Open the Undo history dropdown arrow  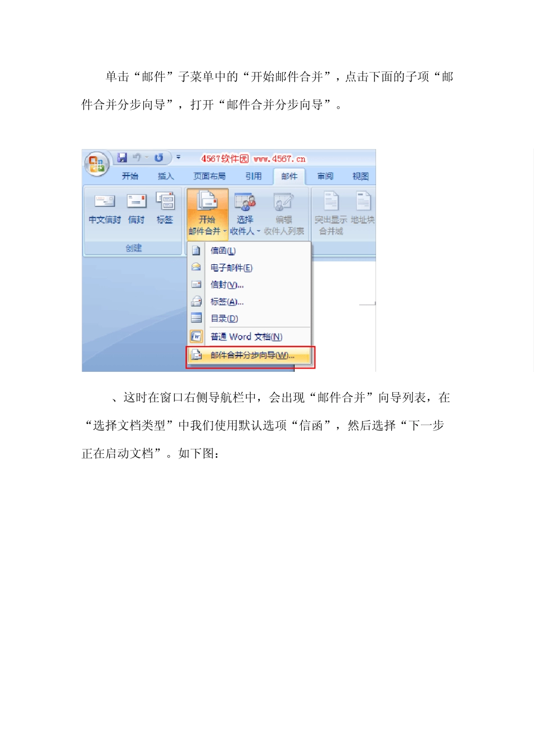coord(147,158)
